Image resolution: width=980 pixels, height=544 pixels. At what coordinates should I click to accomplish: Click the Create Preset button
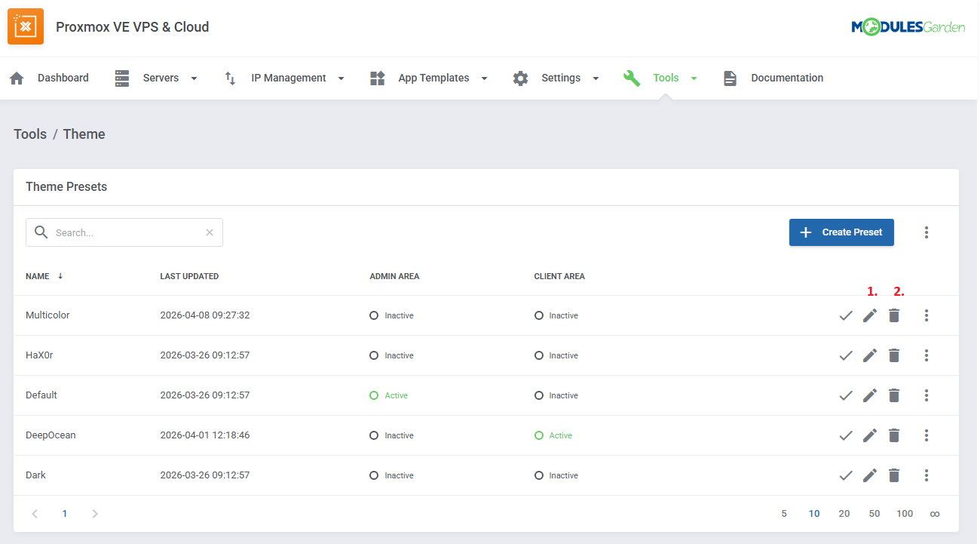841,232
